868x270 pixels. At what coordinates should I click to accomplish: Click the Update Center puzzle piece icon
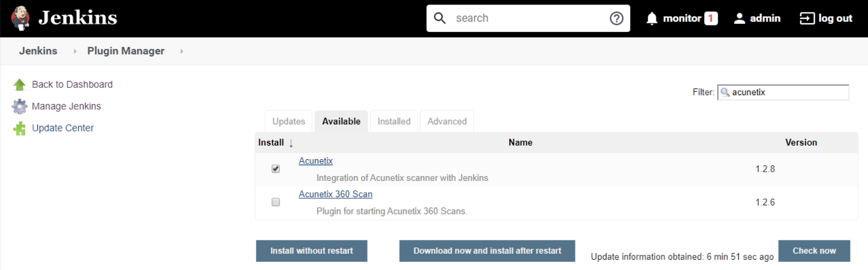[x=20, y=128]
